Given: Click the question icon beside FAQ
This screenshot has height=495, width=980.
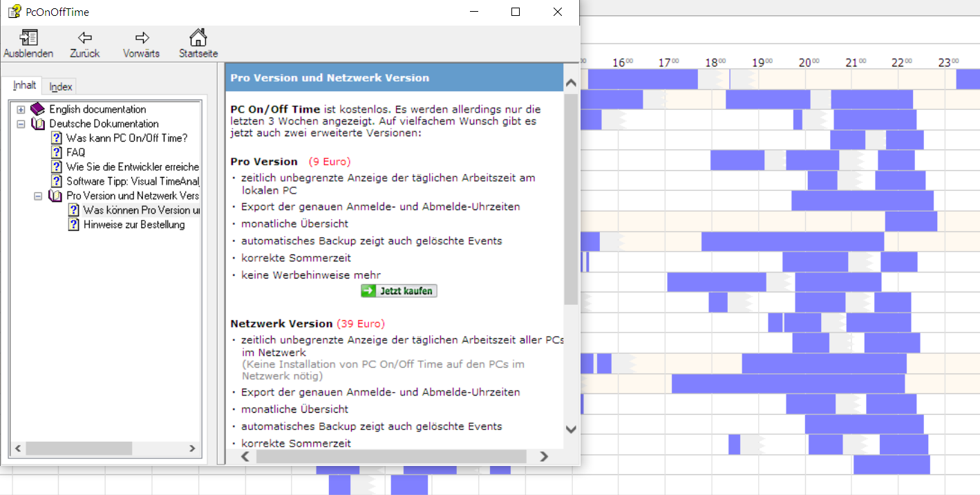Looking at the screenshot, I should (x=57, y=153).
